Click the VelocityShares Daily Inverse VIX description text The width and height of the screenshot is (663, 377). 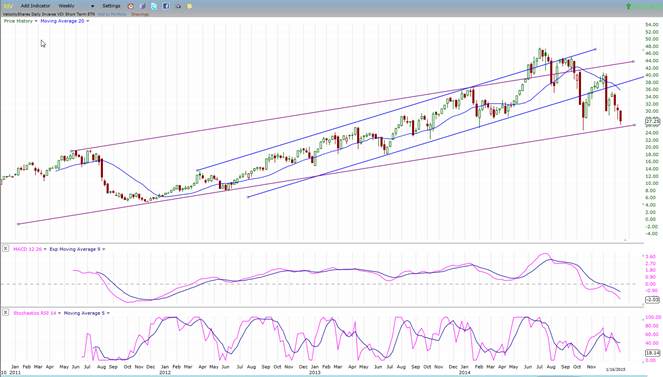(49, 14)
